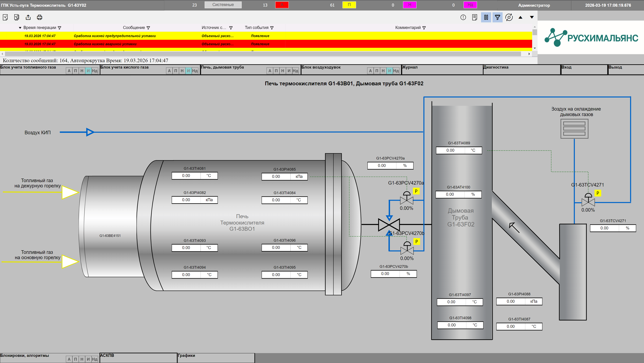This screenshot has height=363, width=644.
Task: Open filter for Источник column
Action: point(231,28)
